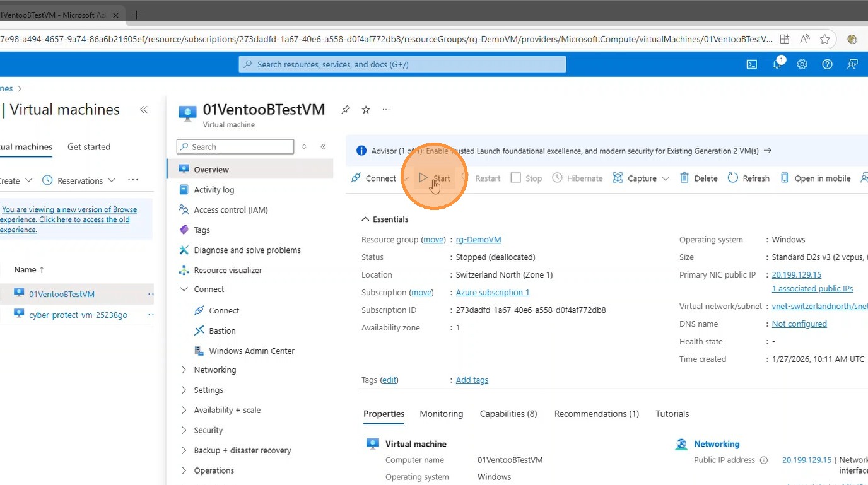
Task: Open the Tags item in the resource menu
Action: point(202,230)
